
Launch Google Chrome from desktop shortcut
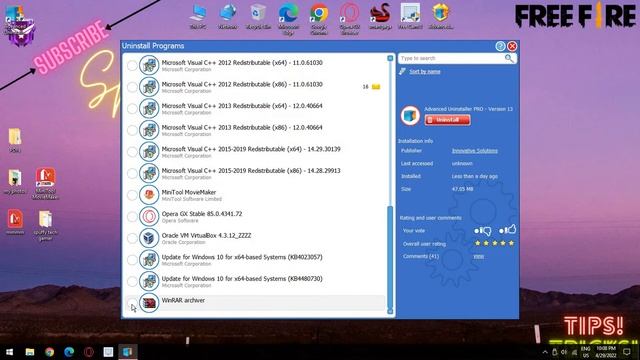[319, 19]
